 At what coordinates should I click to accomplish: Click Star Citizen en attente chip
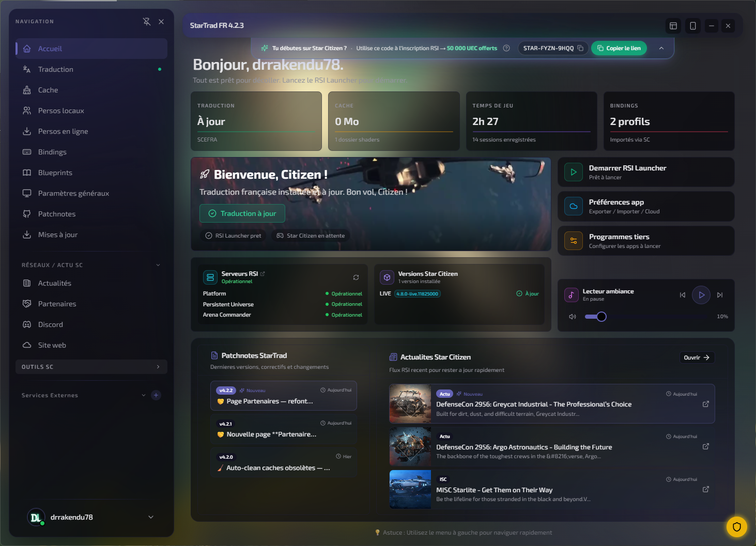[311, 236]
